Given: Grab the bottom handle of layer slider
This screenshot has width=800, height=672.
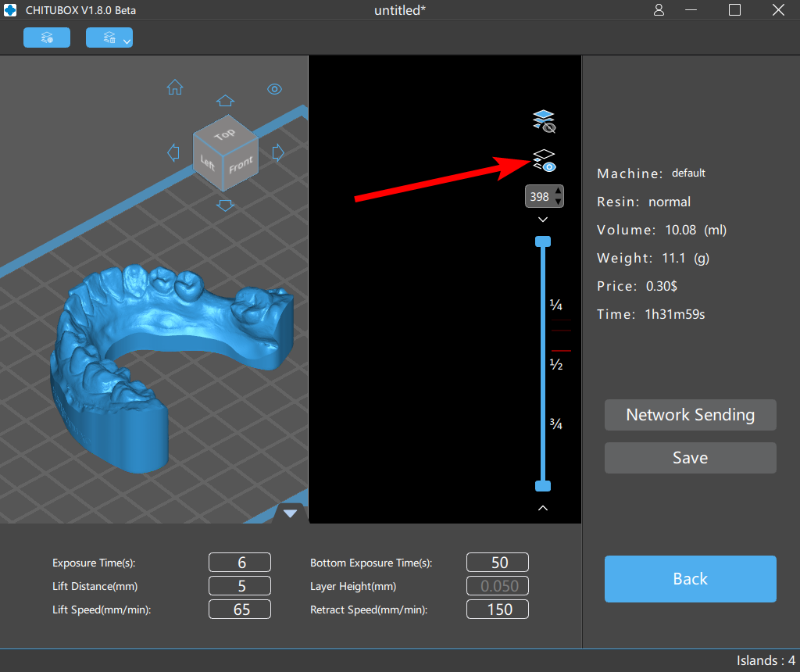Looking at the screenshot, I should click(x=543, y=486).
